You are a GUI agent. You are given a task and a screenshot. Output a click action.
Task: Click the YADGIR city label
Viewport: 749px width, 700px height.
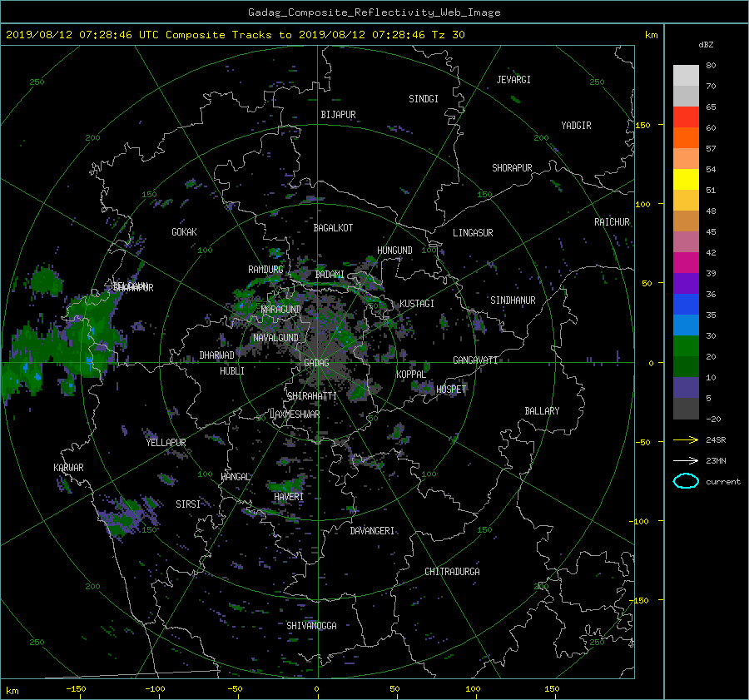[576, 125]
